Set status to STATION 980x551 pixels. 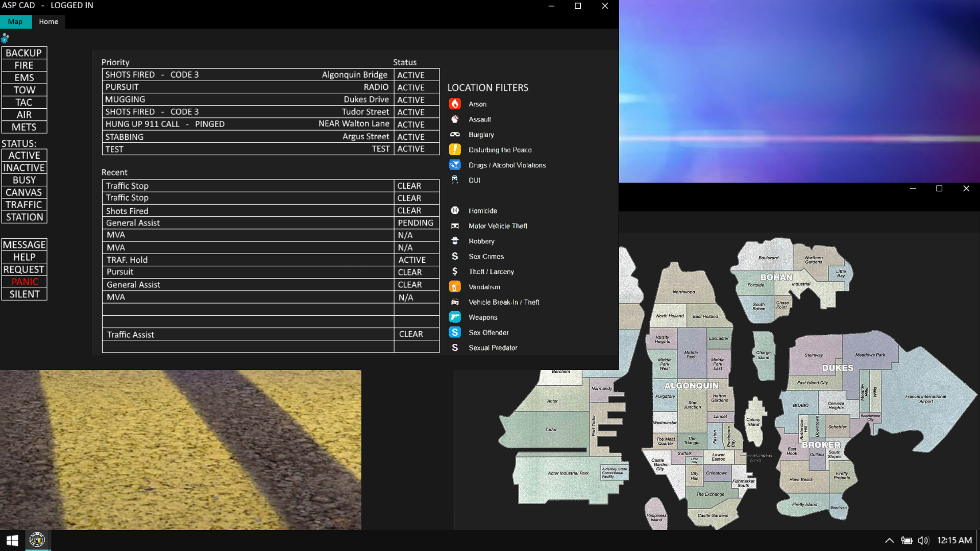[24, 217]
